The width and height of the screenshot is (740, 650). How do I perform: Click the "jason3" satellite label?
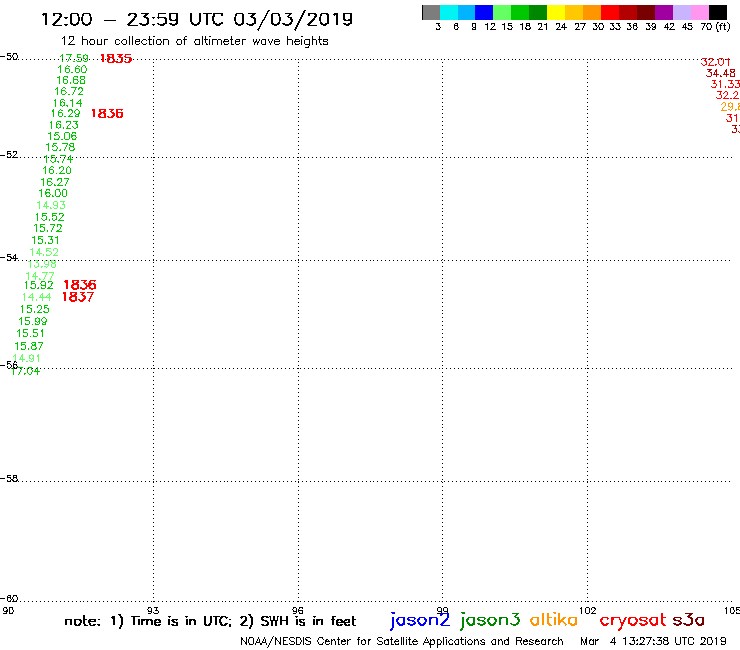tap(490, 620)
